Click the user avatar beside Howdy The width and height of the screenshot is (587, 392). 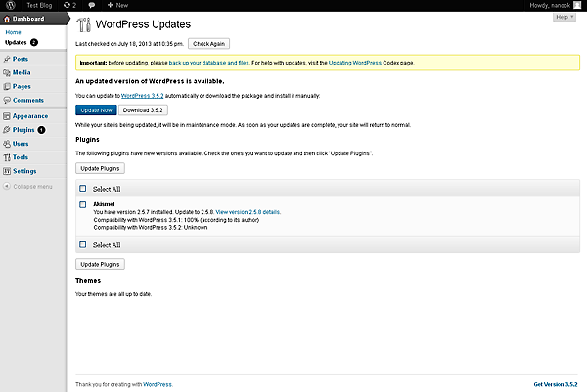[577, 5]
